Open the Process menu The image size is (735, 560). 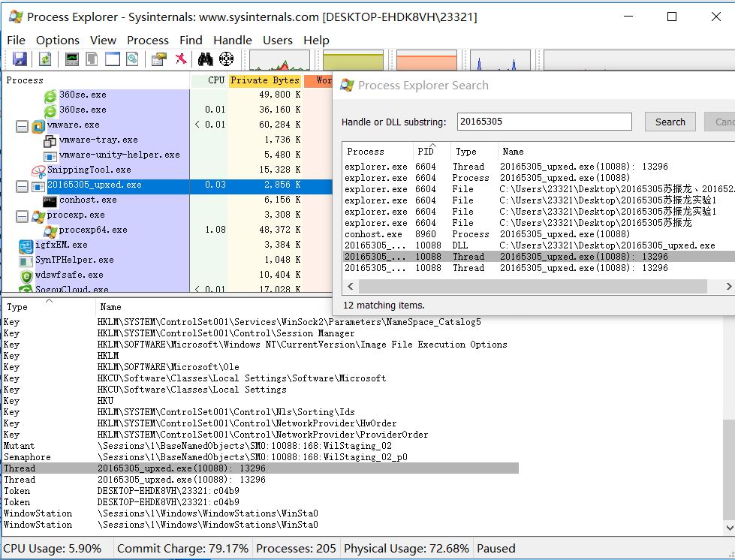[x=148, y=41]
